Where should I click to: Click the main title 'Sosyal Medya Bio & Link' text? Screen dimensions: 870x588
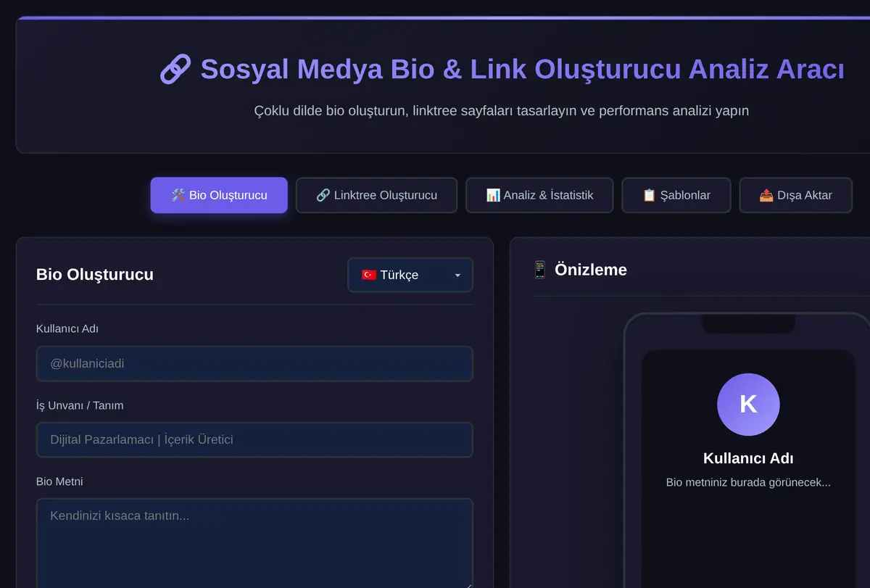[x=363, y=70]
